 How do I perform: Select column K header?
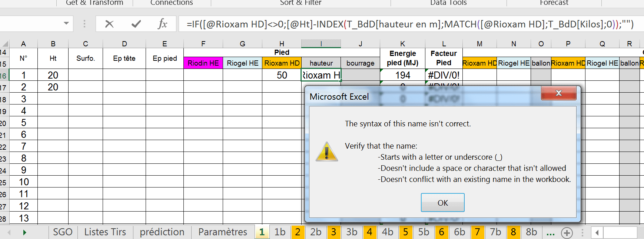402,44
